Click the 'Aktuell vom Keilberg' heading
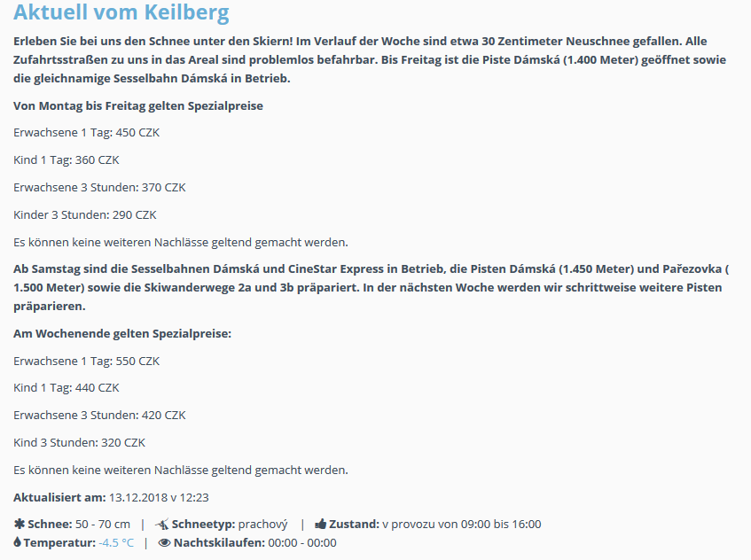Image resolution: width=751 pixels, height=560 pixels. [x=121, y=13]
